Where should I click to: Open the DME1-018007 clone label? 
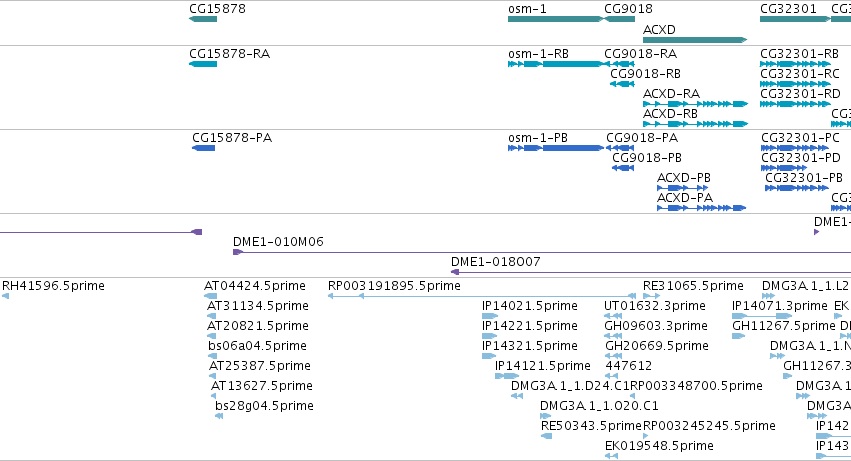click(x=496, y=262)
